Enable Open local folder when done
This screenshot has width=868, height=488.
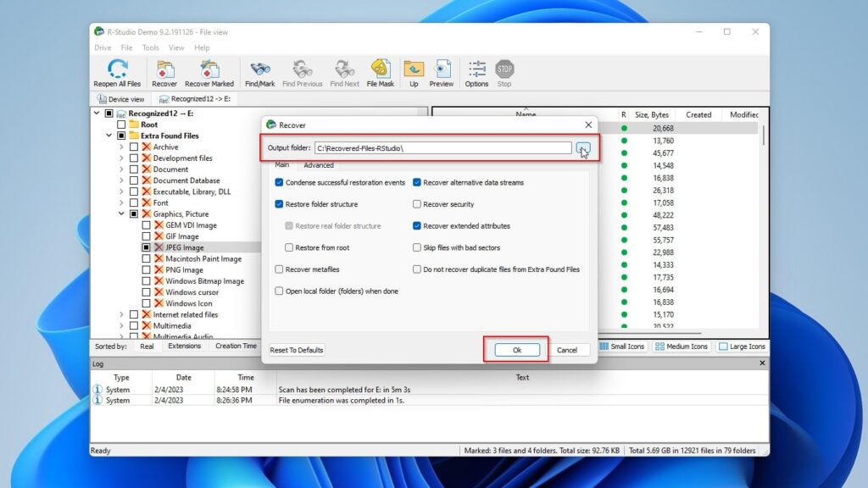point(279,291)
